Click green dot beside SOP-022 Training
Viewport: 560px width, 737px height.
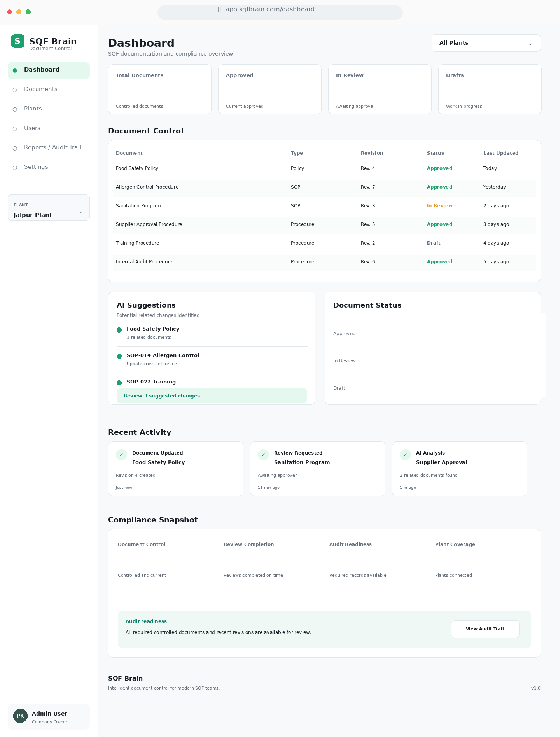click(x=119, y=383)
